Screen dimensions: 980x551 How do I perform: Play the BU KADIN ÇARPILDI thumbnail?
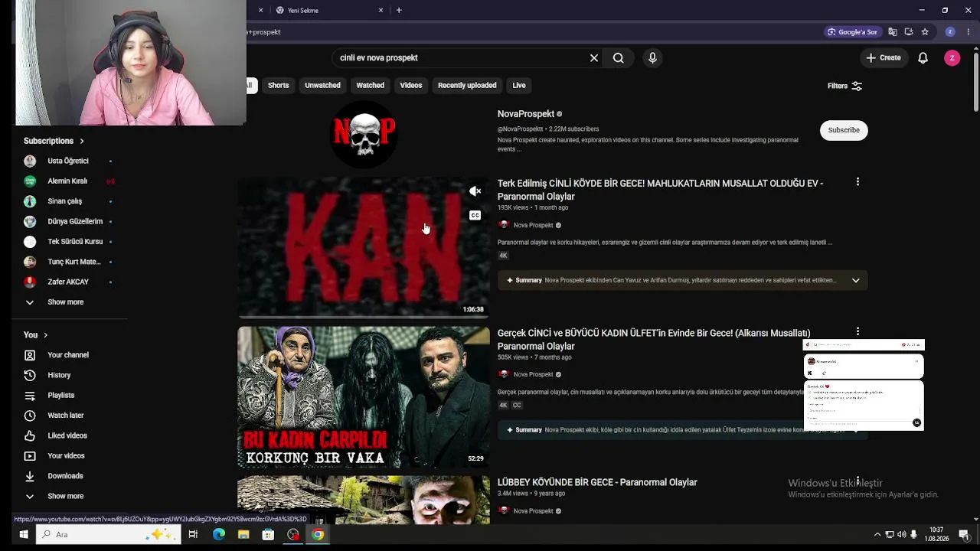coord(364,397)
